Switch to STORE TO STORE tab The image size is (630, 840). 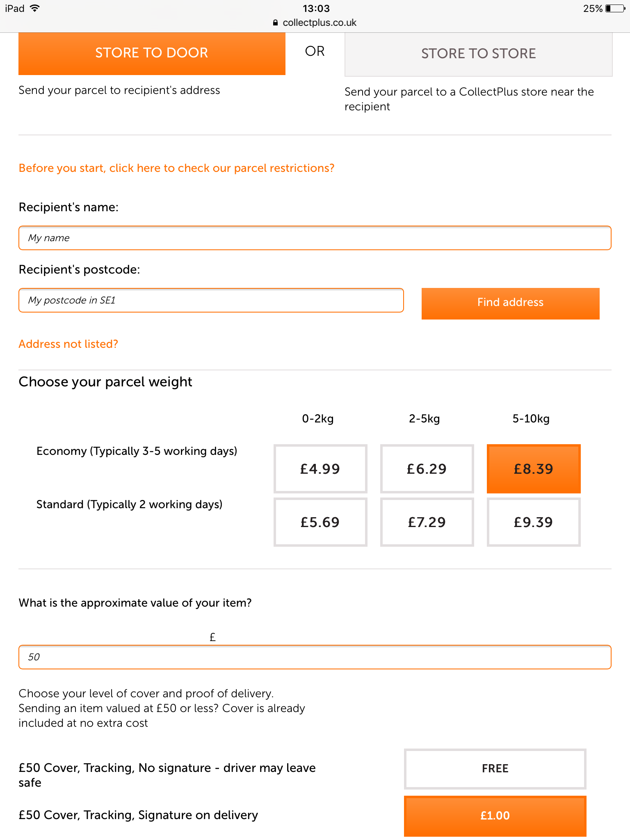[x=479, y=54]
